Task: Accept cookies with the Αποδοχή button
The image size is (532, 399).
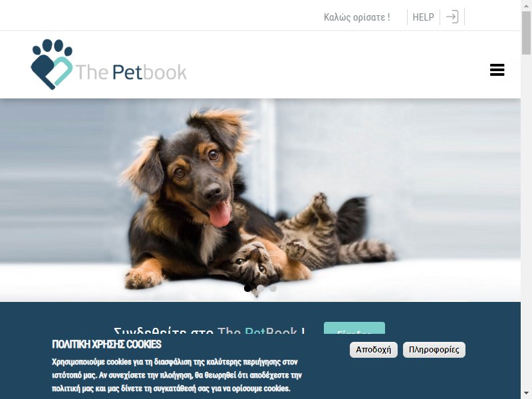Action: pyautogui.click(x=374, y=350)
